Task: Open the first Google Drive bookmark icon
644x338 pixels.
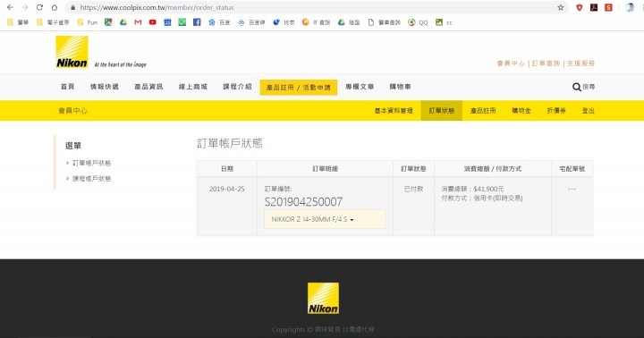Action: [123, 22]
